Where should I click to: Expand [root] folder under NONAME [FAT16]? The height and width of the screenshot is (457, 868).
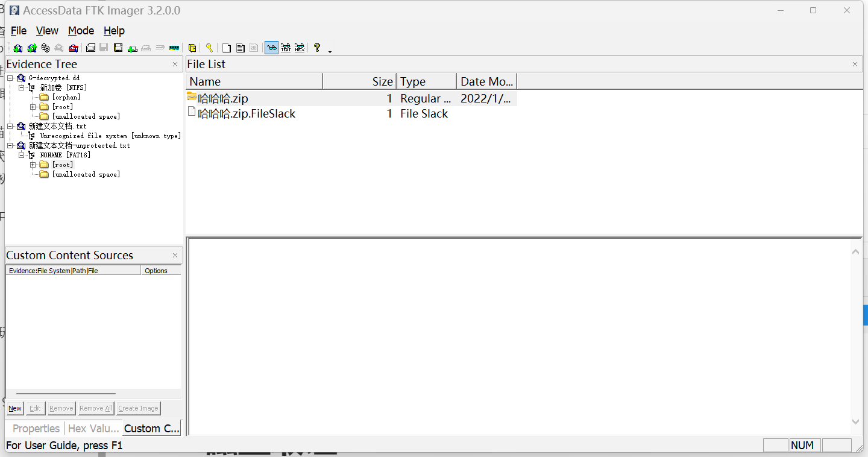(x=33, y=165)
